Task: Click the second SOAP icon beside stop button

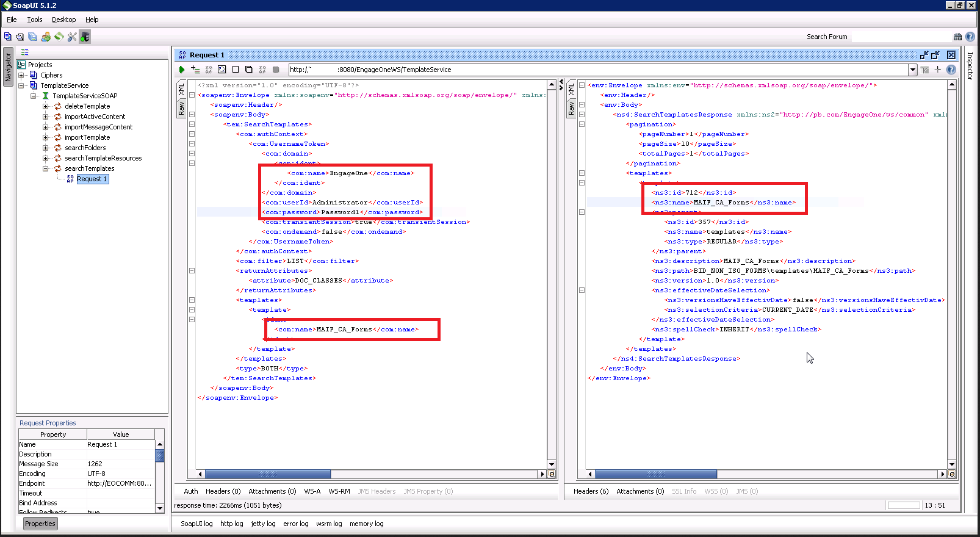Action: point(262,70)
